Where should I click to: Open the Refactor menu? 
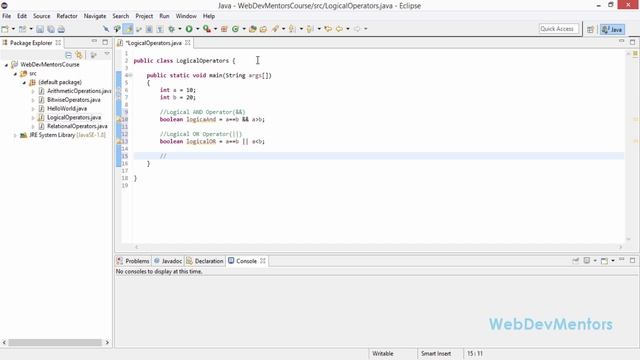(67, 16)
